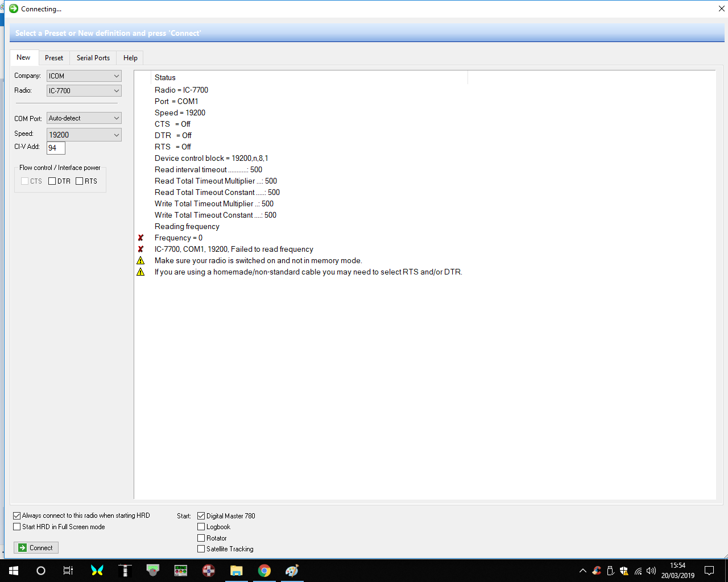728x582 pixels.
Task: Open the Windows Start menu
Action: tap(14, 571)
